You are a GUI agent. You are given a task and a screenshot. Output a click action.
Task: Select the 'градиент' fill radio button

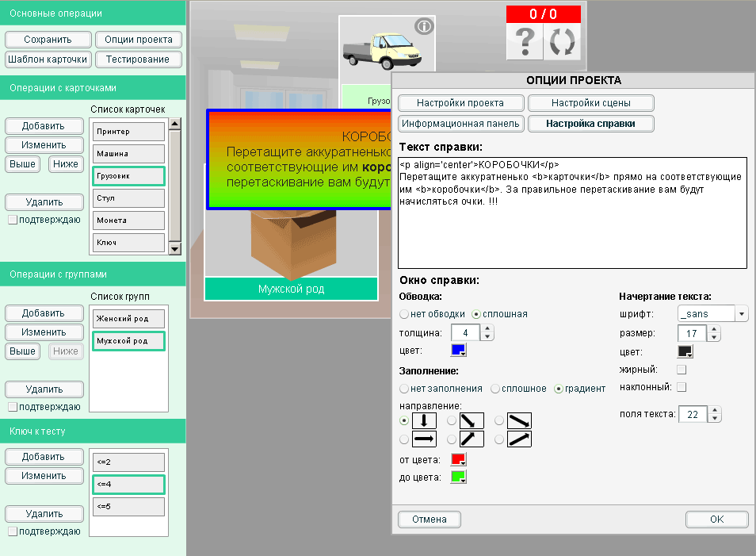pos(559,389)
